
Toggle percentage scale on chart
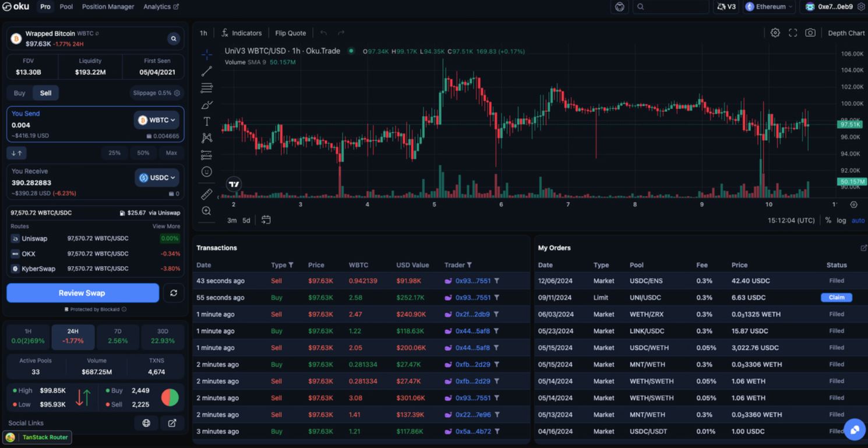(828, 220)
